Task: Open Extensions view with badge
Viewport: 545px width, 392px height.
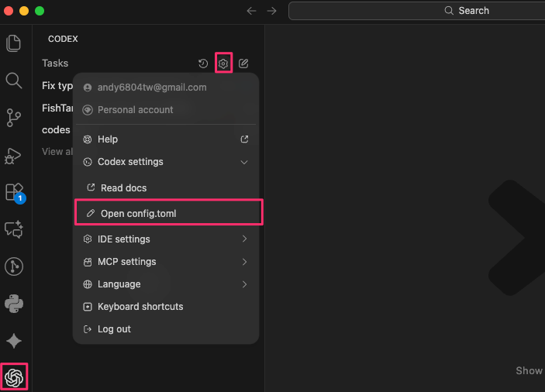Action: pyautogui.click(x=14, y=191)
